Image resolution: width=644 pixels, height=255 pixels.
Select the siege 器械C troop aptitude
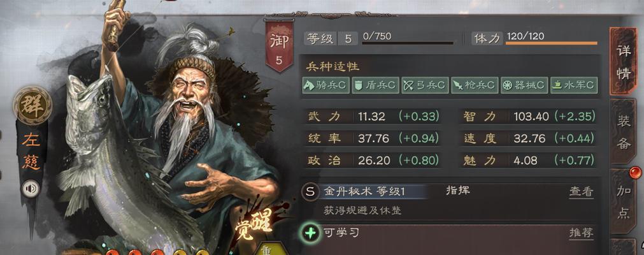(524, 85)
